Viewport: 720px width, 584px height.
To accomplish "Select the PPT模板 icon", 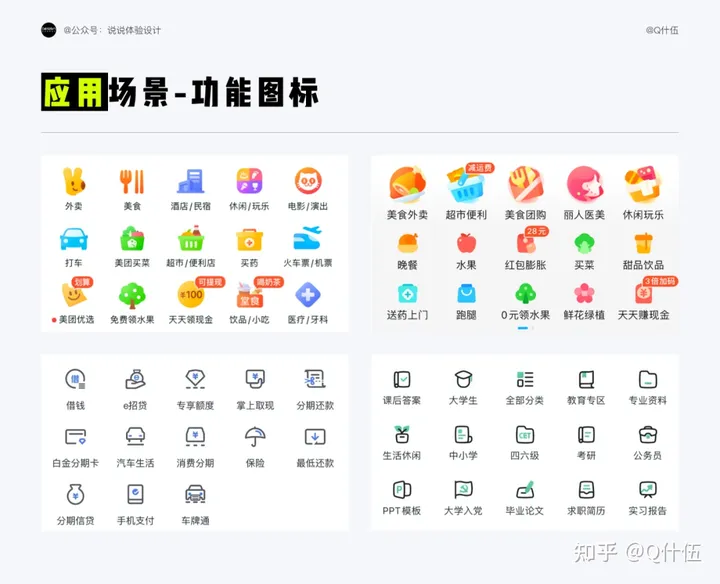I will point(402,490).
